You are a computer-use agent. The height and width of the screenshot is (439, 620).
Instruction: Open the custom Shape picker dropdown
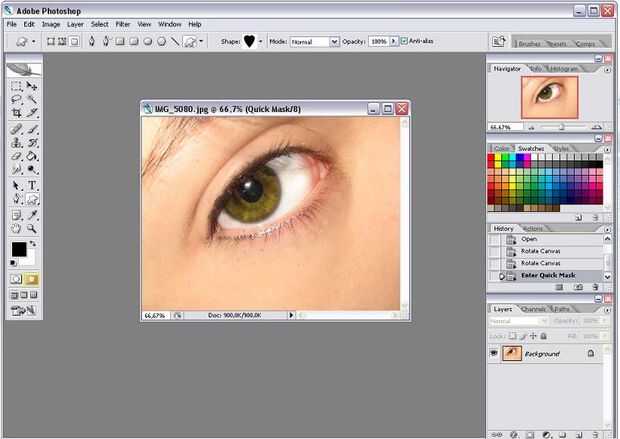pyautogui.click(x=260, y=41)
